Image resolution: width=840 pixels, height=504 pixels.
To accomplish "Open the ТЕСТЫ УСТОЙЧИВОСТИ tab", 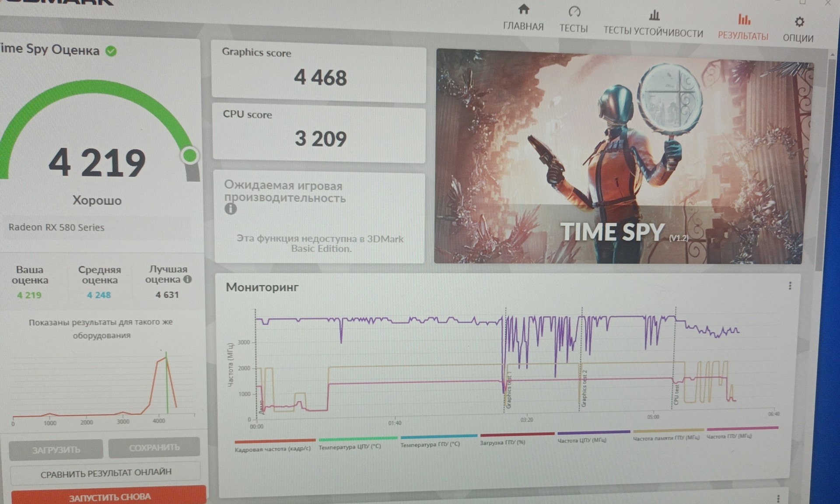I will tap(653, 24).
